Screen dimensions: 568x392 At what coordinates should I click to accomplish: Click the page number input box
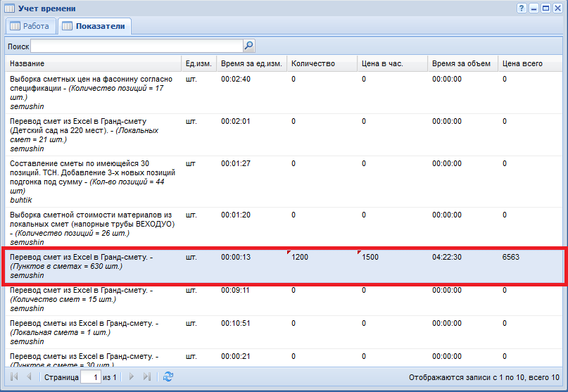point(90,377)
